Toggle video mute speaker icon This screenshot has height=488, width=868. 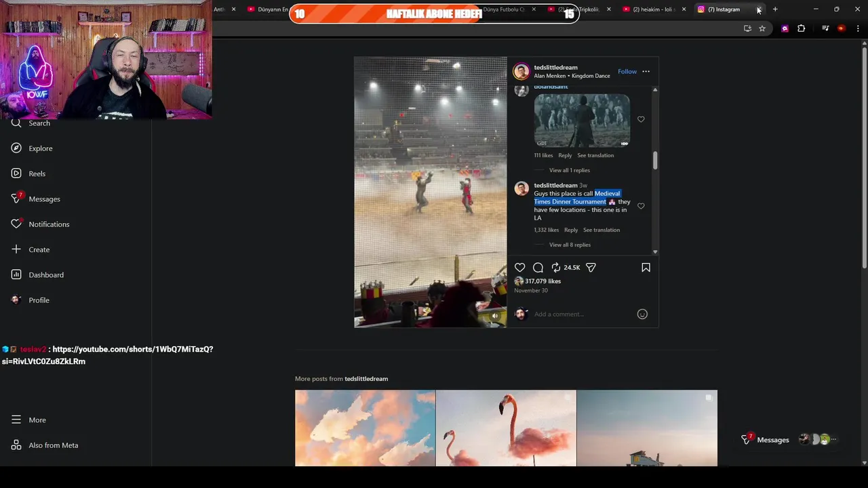pos(495,316)
